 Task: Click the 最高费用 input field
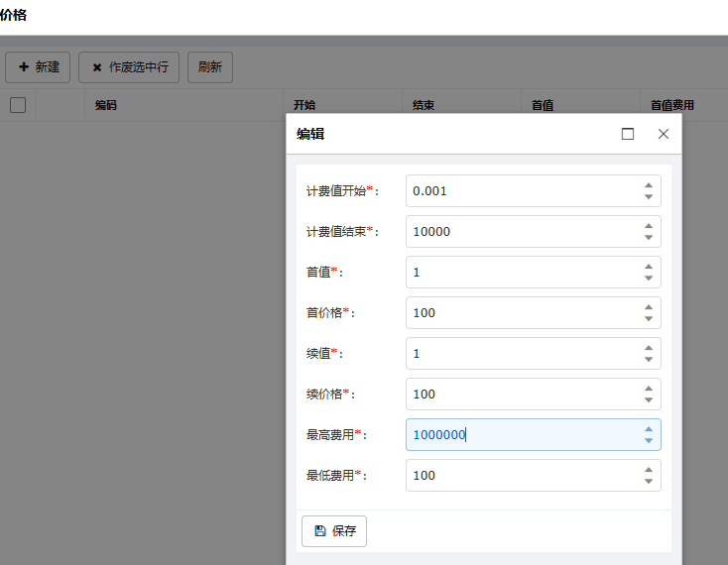(x=533, y=434)
